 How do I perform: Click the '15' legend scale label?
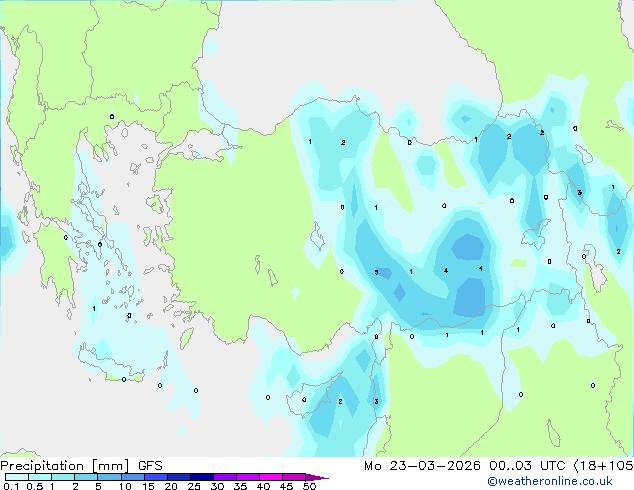148,486
